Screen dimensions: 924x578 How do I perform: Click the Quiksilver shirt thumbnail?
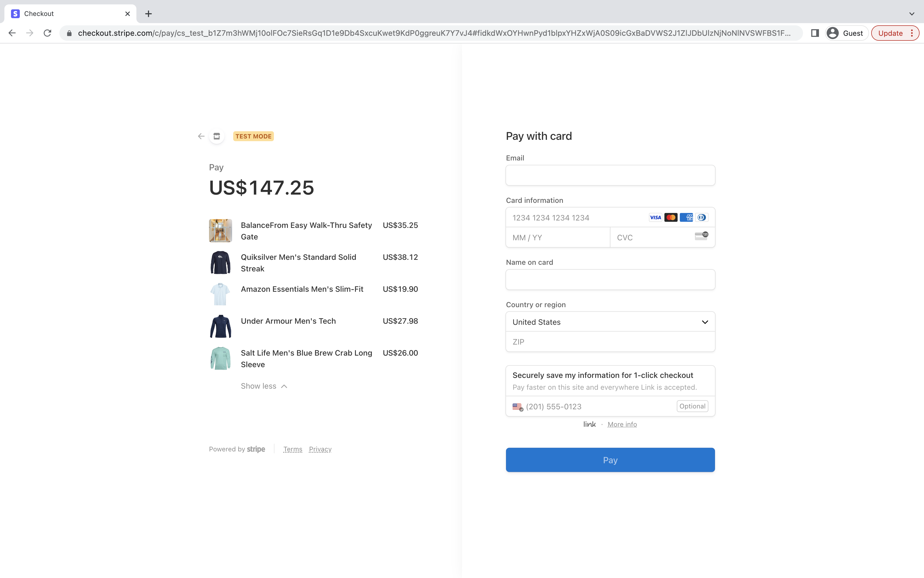pyautogui.click(x=220, y=263)
